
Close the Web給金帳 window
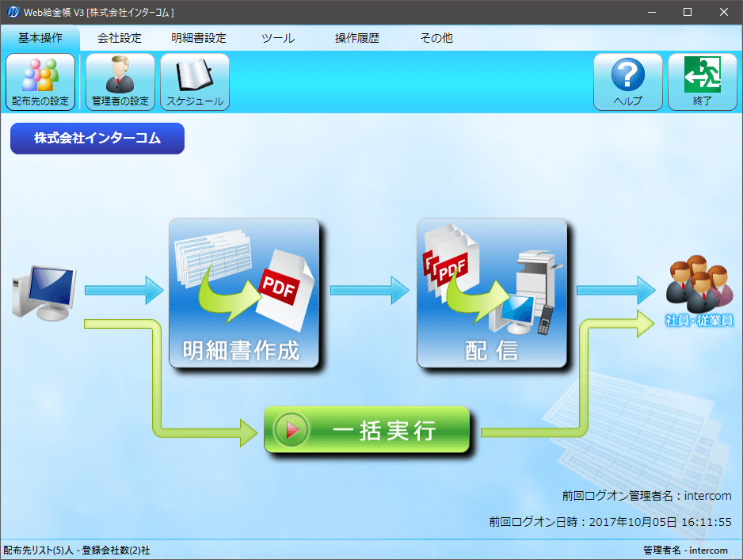pyautogui.click(x=723, y=13)
